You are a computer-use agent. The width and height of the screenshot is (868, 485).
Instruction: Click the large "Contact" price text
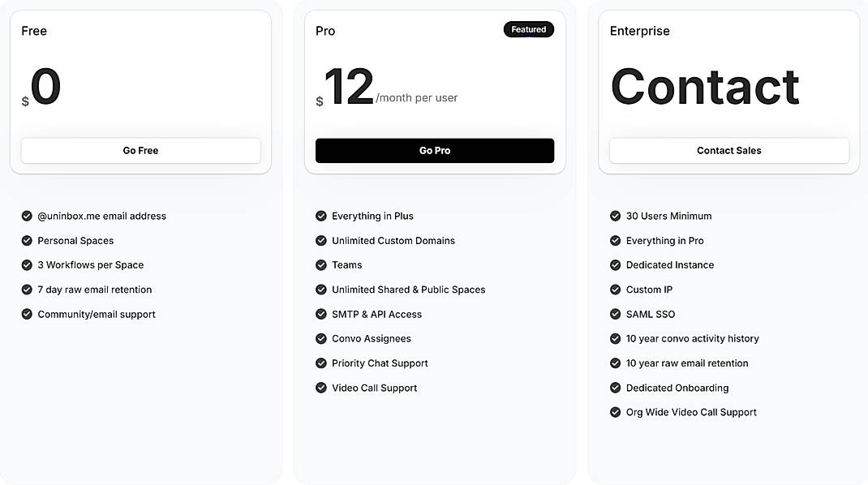click(704, 86)
